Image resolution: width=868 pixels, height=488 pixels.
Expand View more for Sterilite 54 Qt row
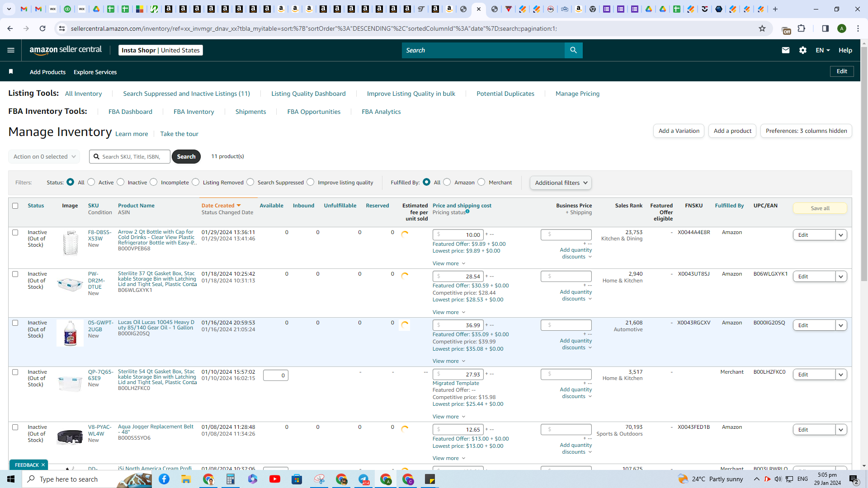coord(448,417)
